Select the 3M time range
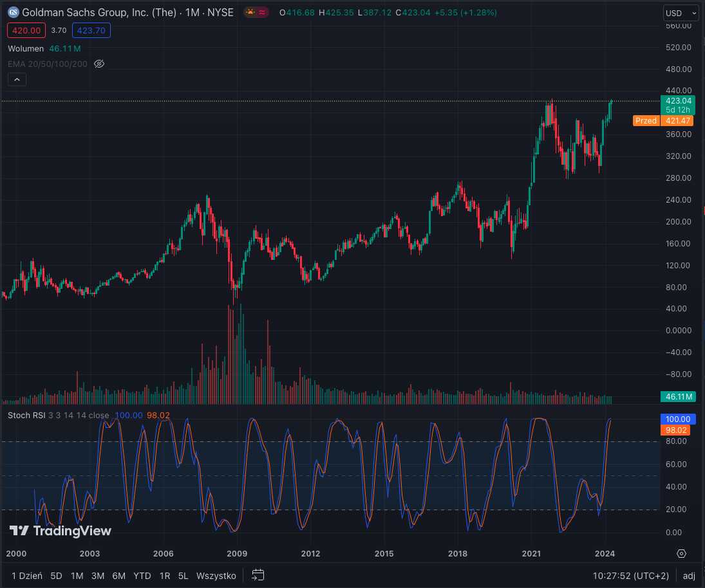 (98, 575)
